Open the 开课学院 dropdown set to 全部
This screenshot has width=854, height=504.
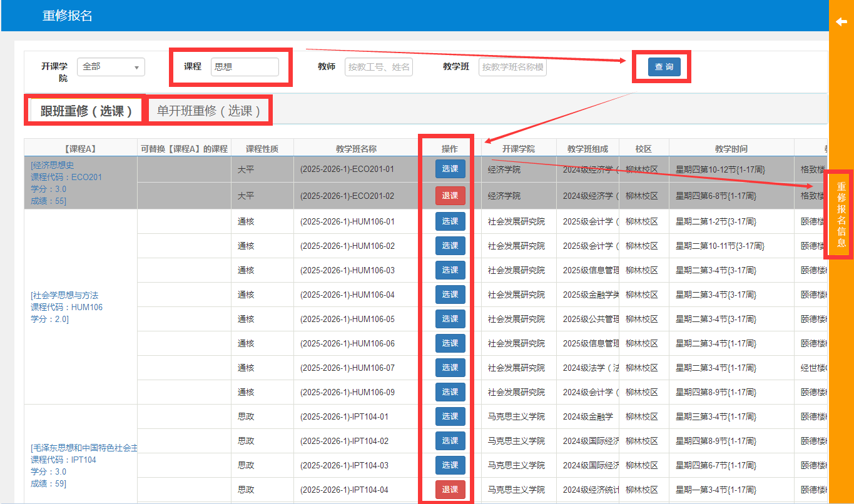pos(111,67)
